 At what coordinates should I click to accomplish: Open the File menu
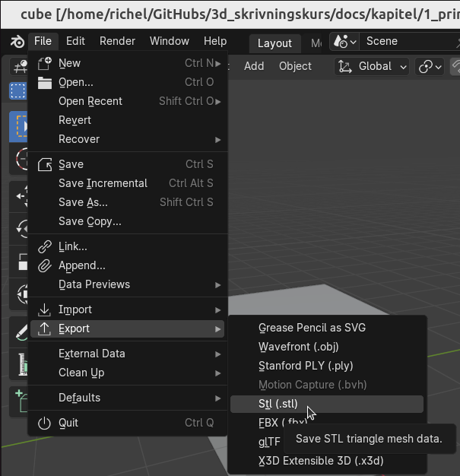pos(43,41)
